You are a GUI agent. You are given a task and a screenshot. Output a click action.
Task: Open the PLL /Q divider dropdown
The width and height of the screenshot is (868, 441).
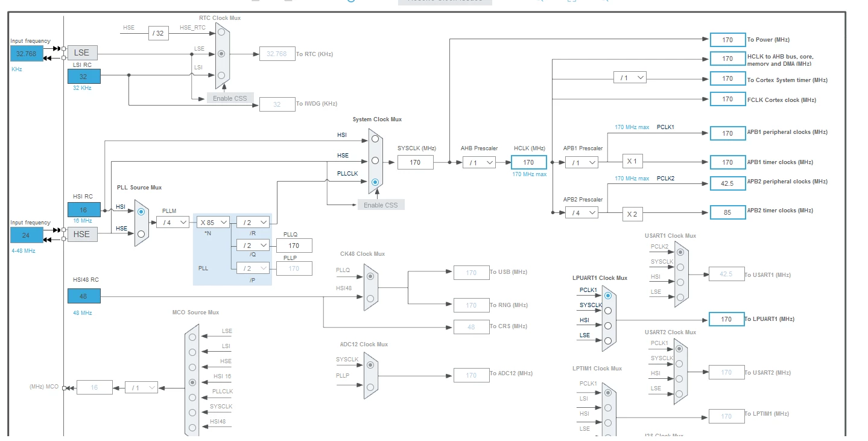click(x=253, y=245)
